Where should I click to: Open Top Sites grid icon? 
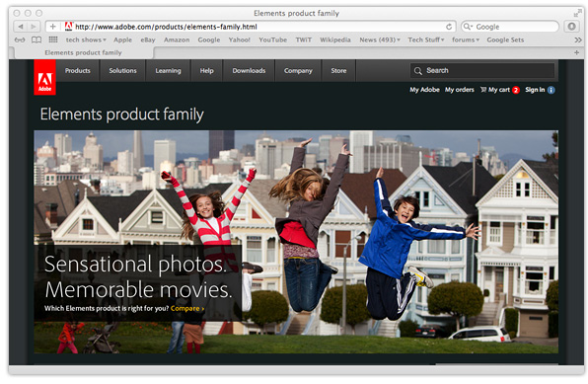53,39
